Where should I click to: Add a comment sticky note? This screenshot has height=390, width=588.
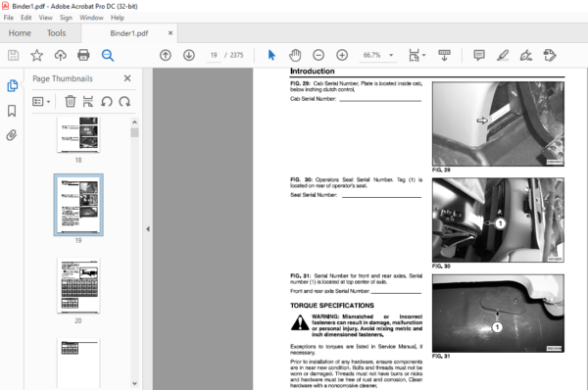[479, 55]
